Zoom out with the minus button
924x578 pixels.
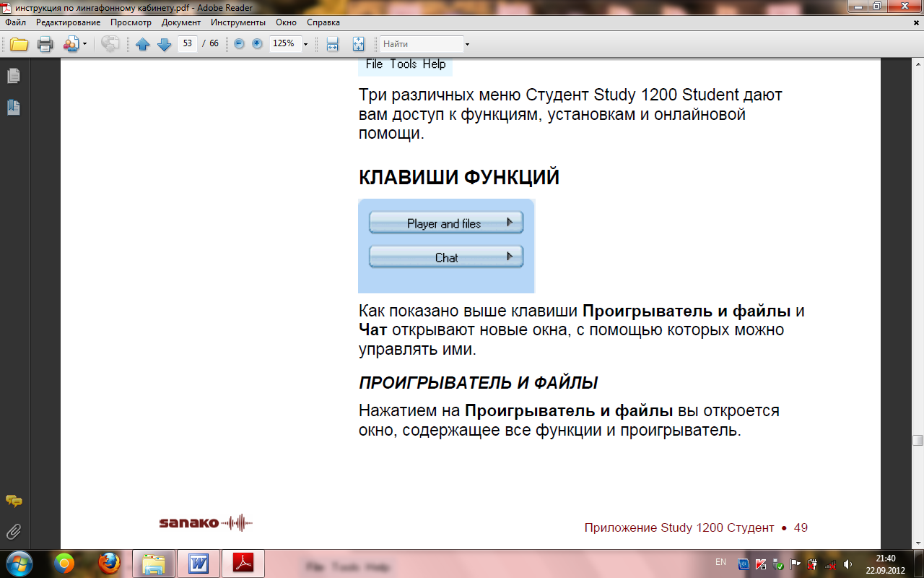(240, 44)
